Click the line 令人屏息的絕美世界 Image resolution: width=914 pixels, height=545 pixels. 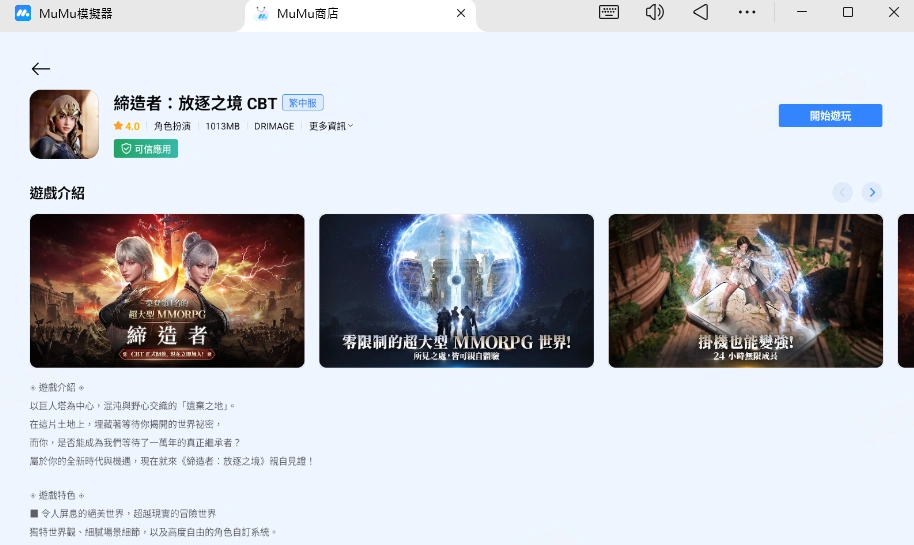[123, 514]
